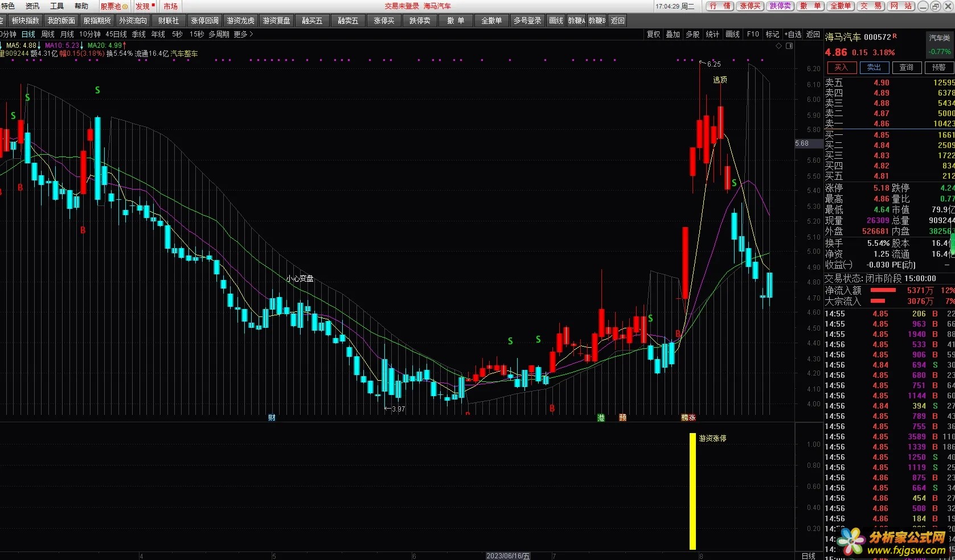Click the diamond icon above the price axis
This screenshot has height=560, width=955.
tap(779, 46)
